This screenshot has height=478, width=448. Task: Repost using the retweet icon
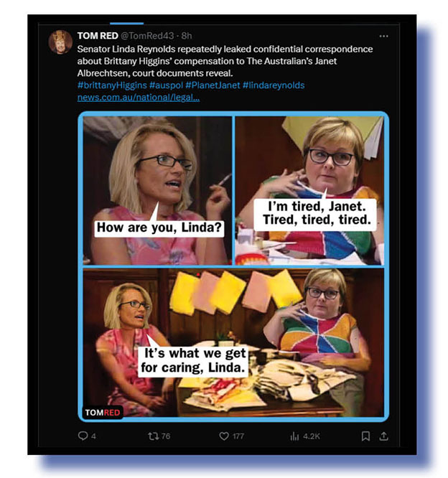tap(153, 436)
